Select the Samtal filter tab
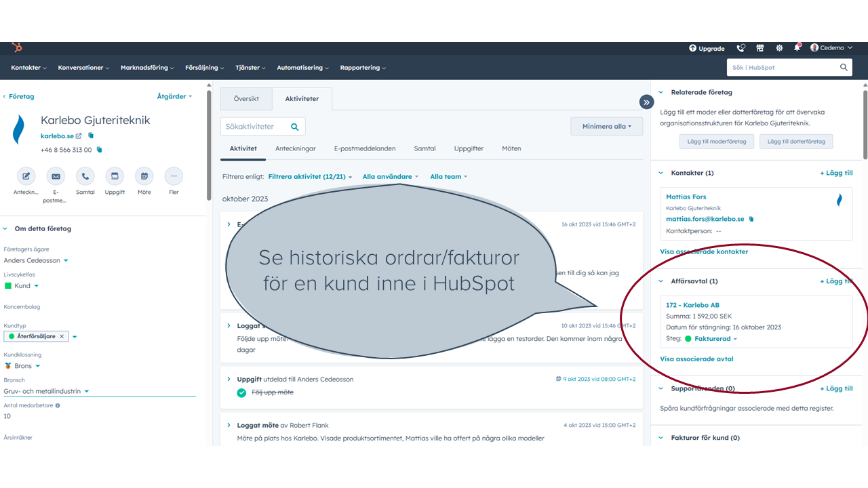The image size is (868, 488). 425,148
